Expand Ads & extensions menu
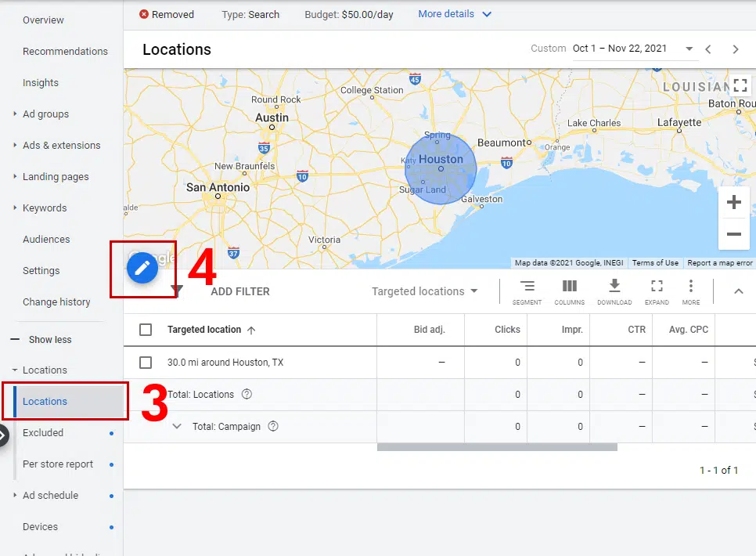This screenshot has height=556, width=756. [15, 146]
